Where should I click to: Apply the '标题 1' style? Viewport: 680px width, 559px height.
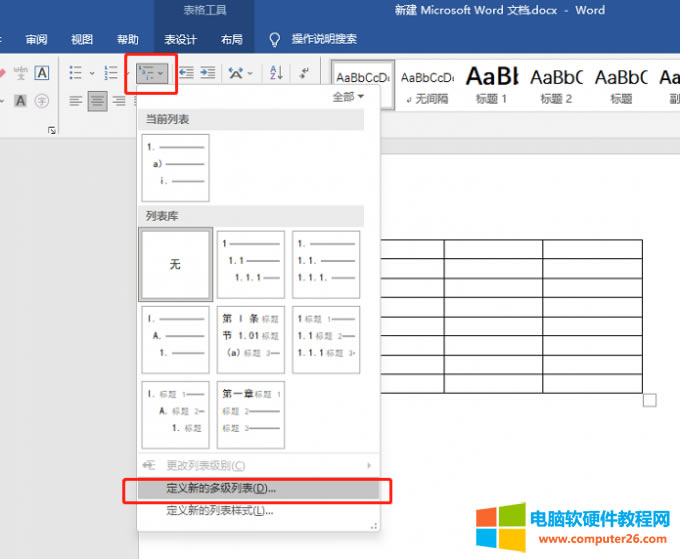(491, 84)
